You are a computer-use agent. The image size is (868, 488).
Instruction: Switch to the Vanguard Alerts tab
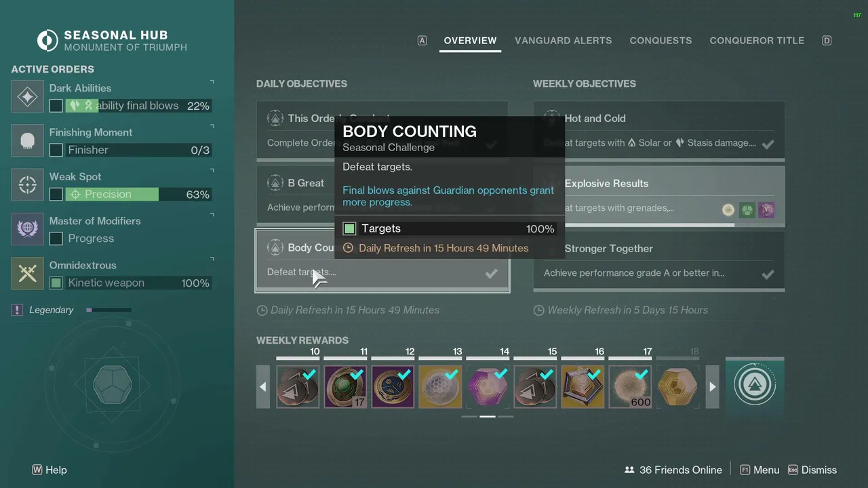(563, 41)
